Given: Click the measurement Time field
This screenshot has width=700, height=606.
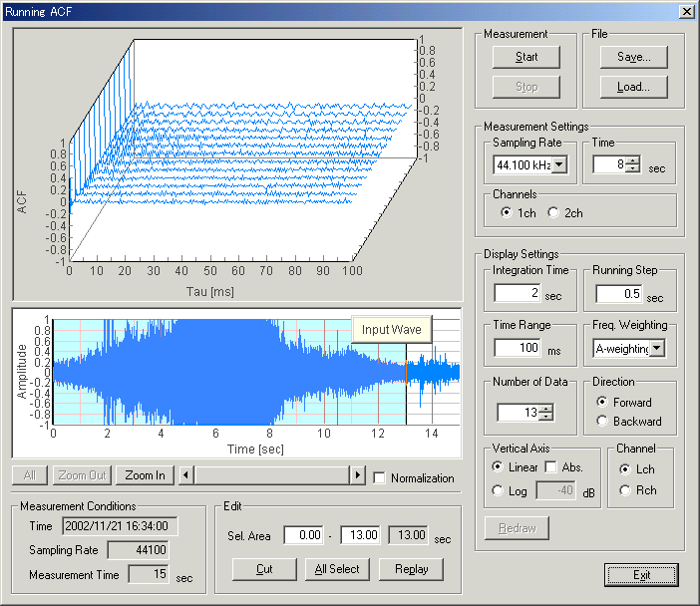Looking at the screenshot, I should click(x=610, y=164).
